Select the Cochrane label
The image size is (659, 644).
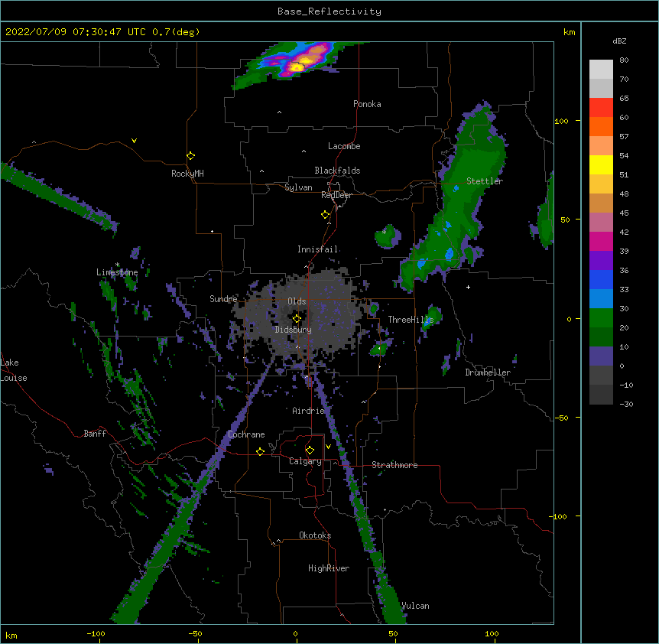point(246,434)
